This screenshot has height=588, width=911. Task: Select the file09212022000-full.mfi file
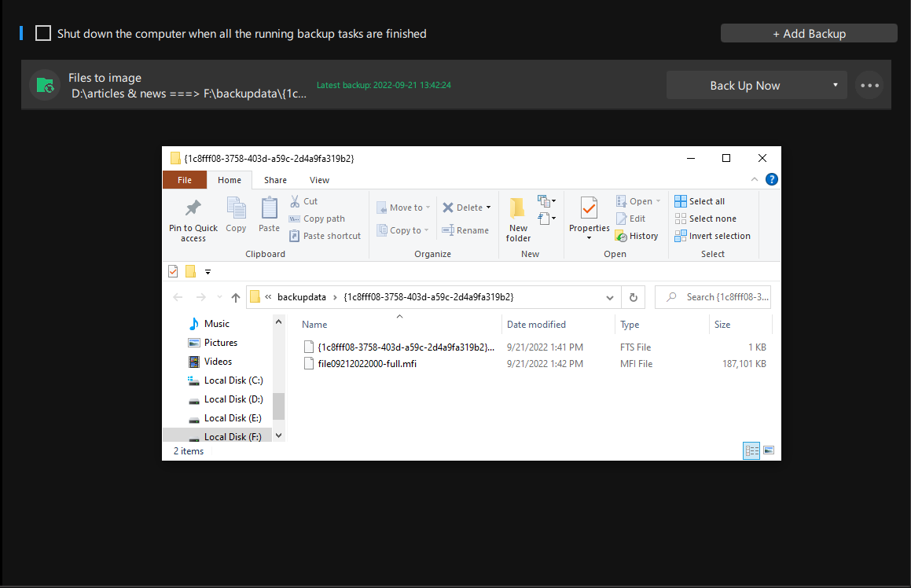tap(366, 364)
